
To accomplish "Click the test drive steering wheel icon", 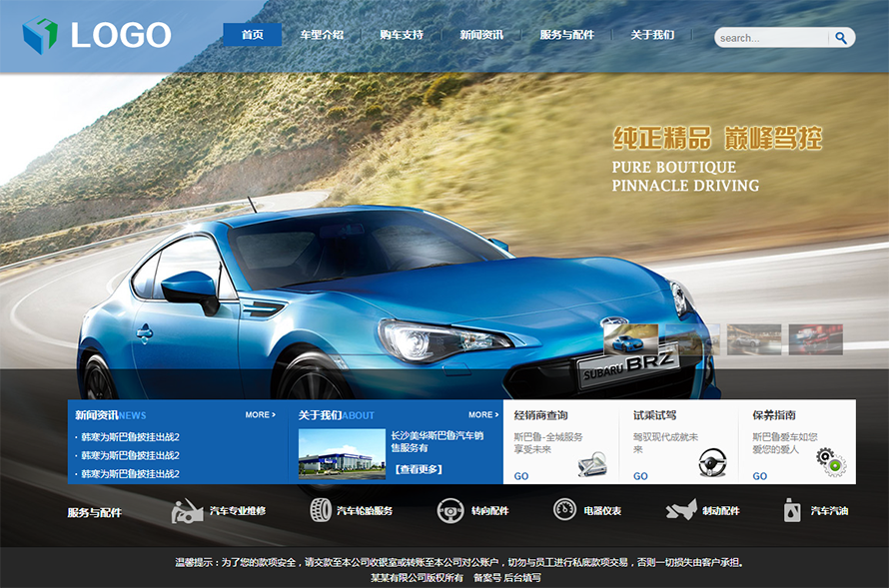I will click(x=712, y=463).
